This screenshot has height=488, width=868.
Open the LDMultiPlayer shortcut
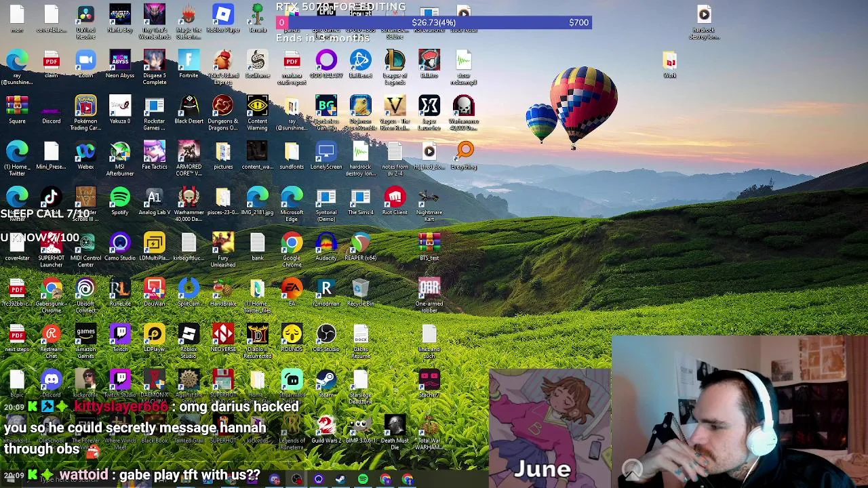pos(155,246)
